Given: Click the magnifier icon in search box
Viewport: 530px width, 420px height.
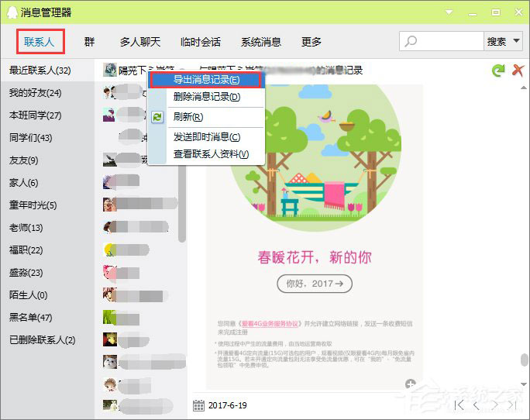Looking at the screenshot, I should coord(411,42).
